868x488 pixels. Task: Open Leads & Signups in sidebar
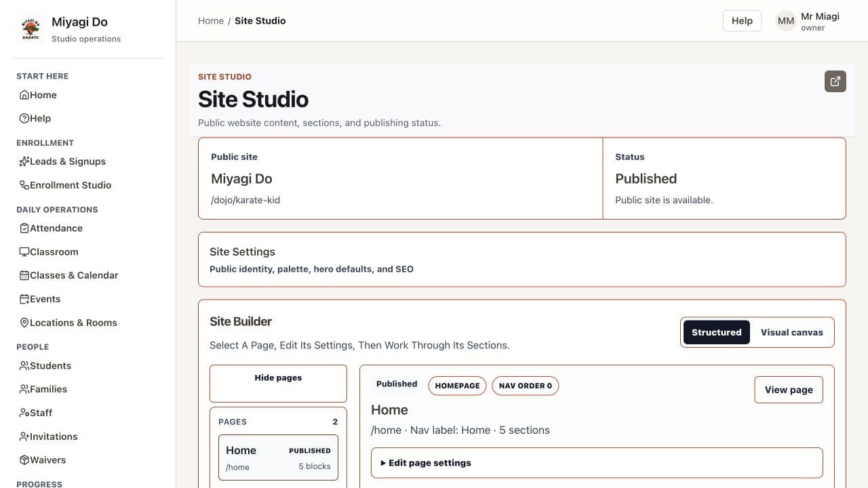pos(88,161)
